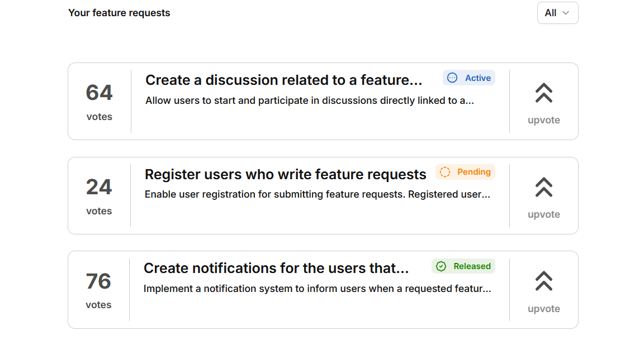644x345 pixels.
Task: Open 'Register users who write feature requests'
Action: pos(285,175)
